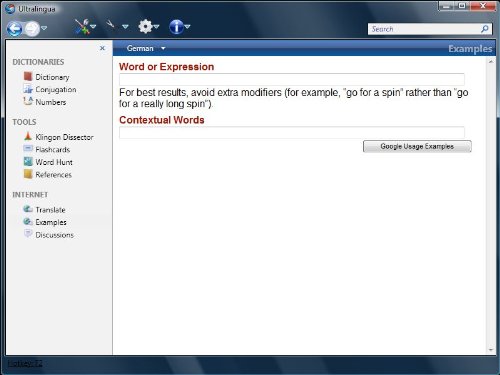Click the Hotkey: F2 status link
The width and height of the screenshot is (500, 375).
[x=25, y=363]
